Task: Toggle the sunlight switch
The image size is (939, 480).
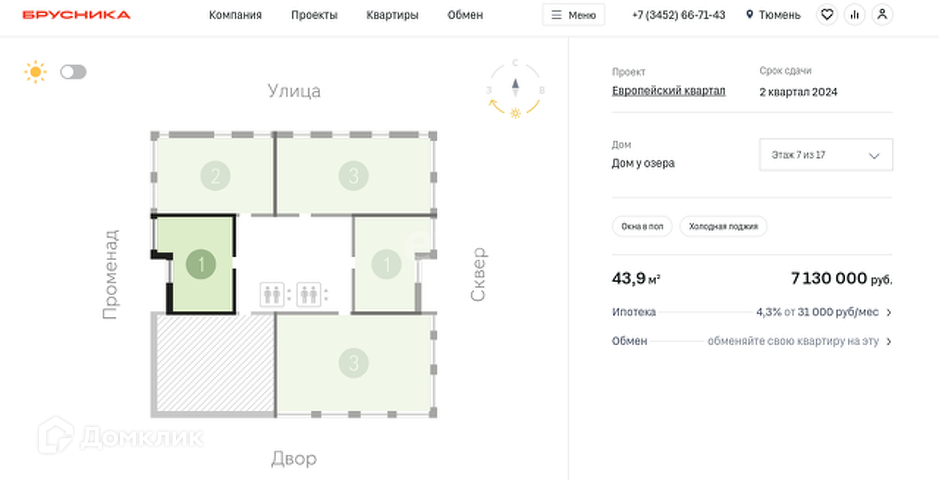Action: [x=73, y=72]
